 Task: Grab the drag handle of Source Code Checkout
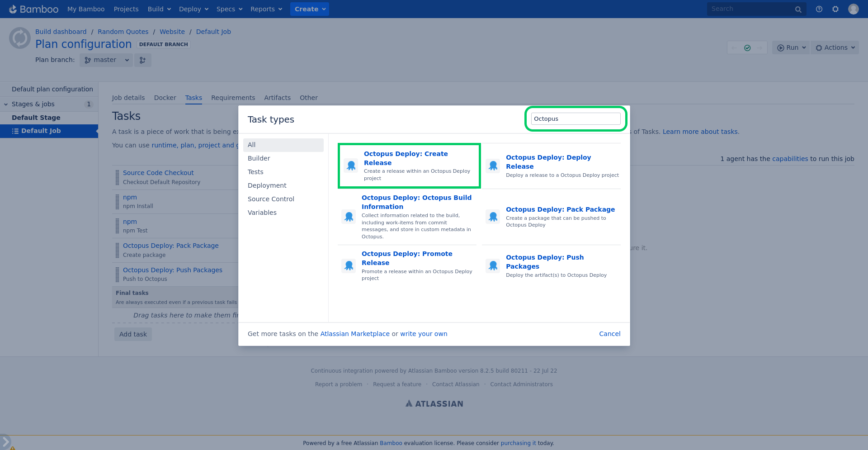pyautogui.click(x=118, y=177)
